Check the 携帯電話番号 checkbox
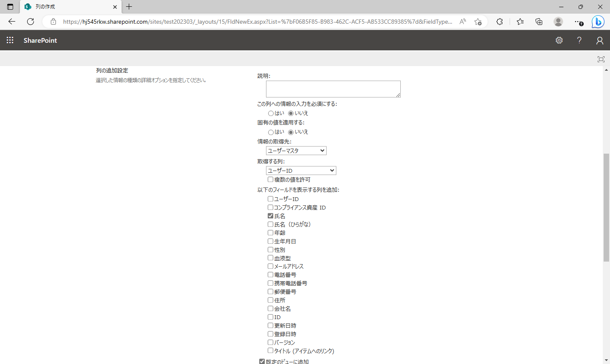Image resolution: width=610 pixels, height=364 pixels. 270,283
